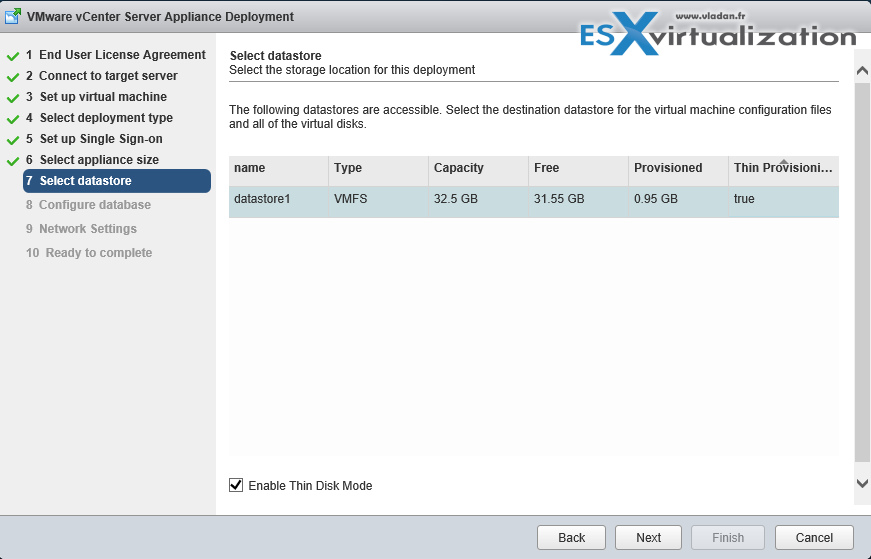Click the green checkmark beside Set up virtual machine
This screenshot has height=559, width=871.
pos(13,98)
